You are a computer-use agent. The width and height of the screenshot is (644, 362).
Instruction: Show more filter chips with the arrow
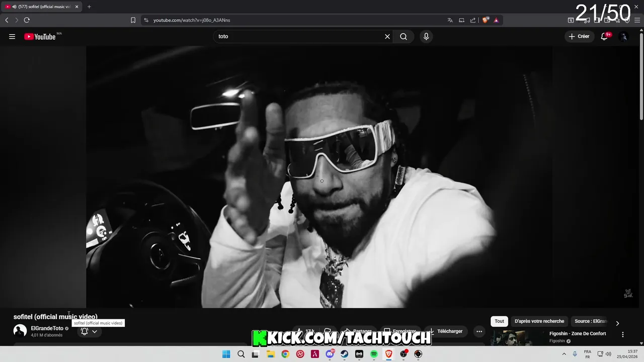pos(617,323)
